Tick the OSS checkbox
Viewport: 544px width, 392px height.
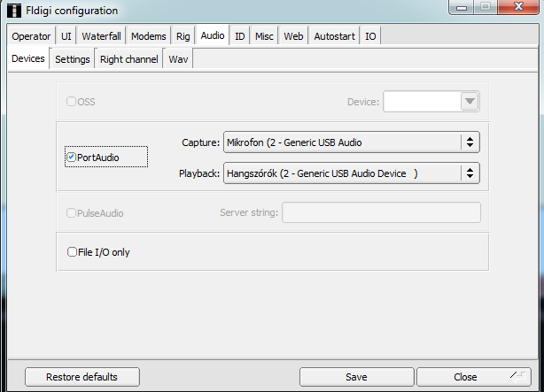point(71,101)
